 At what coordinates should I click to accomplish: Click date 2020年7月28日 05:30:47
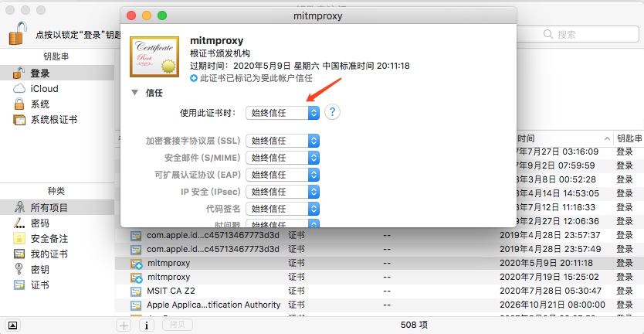tap(551, 291)
